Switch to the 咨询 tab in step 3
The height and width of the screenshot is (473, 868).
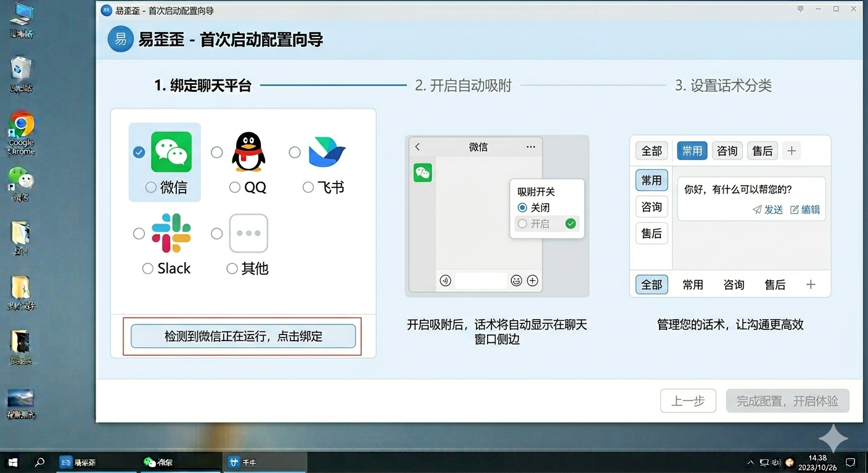click(727, 150)
